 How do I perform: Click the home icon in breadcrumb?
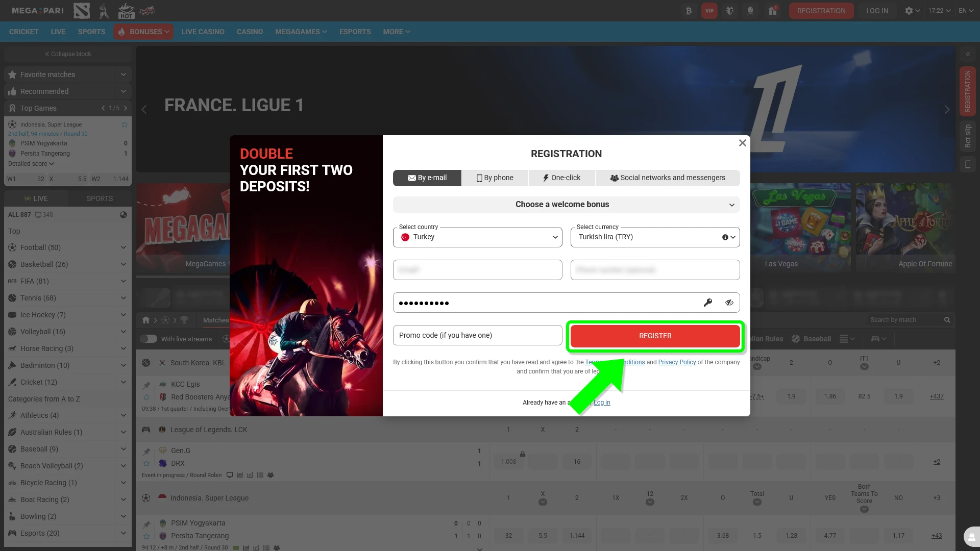point(146,320)
